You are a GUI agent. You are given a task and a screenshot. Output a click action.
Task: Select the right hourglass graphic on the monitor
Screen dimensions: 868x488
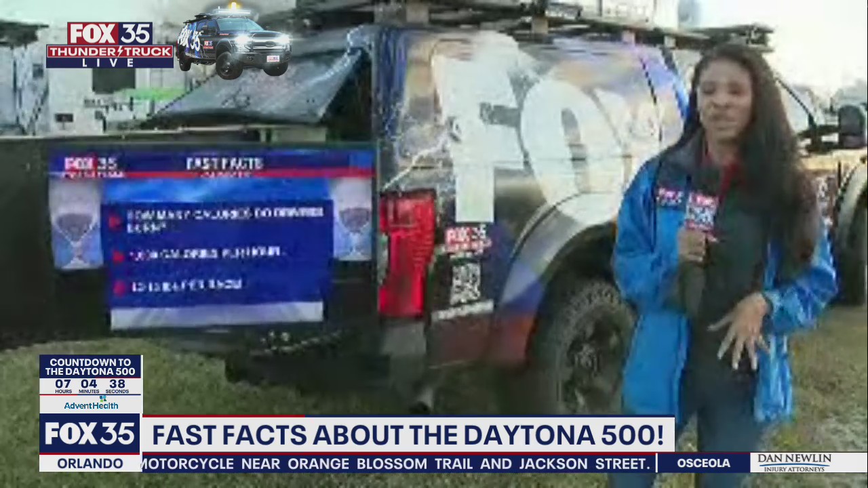tap(354, 220)
